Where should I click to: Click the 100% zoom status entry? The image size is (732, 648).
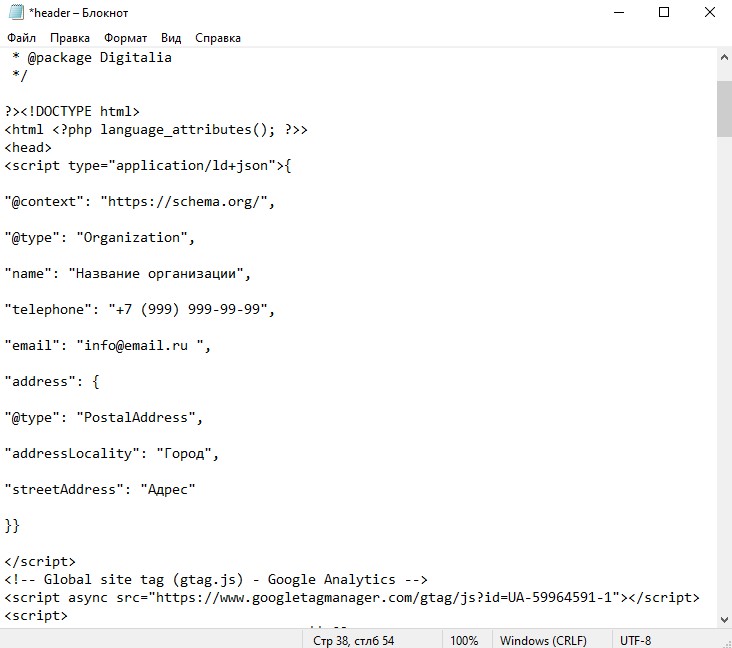point(464,641)
